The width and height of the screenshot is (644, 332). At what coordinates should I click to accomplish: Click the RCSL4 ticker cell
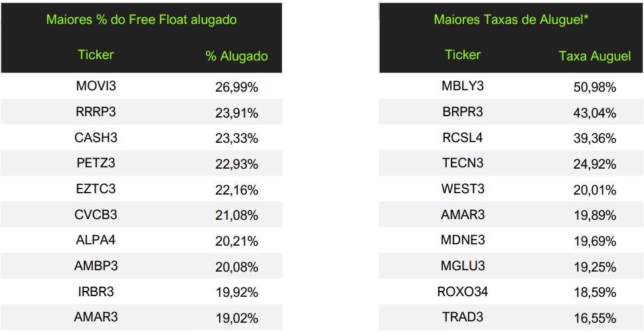pos(463,138)
